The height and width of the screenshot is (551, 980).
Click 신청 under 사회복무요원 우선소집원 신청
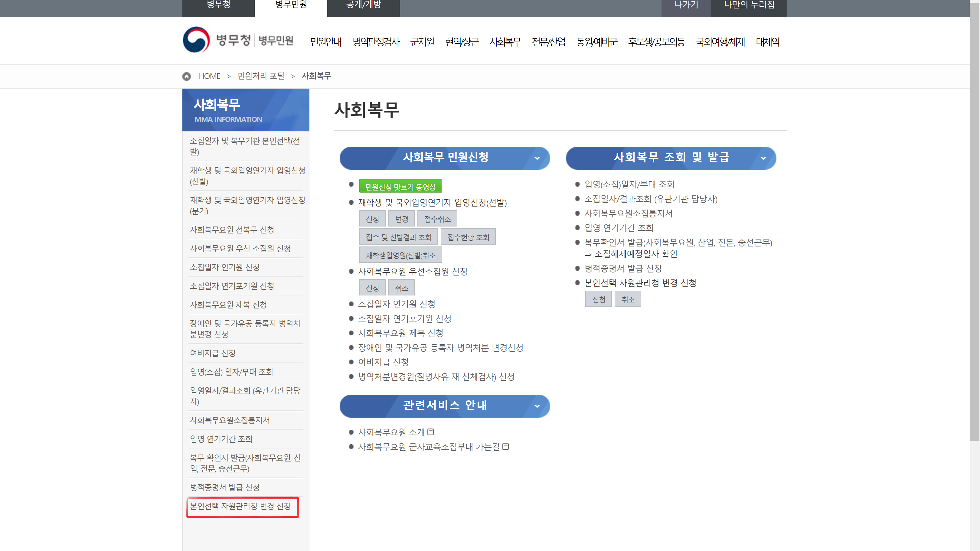pyautogui.click(x=372, y=288)
